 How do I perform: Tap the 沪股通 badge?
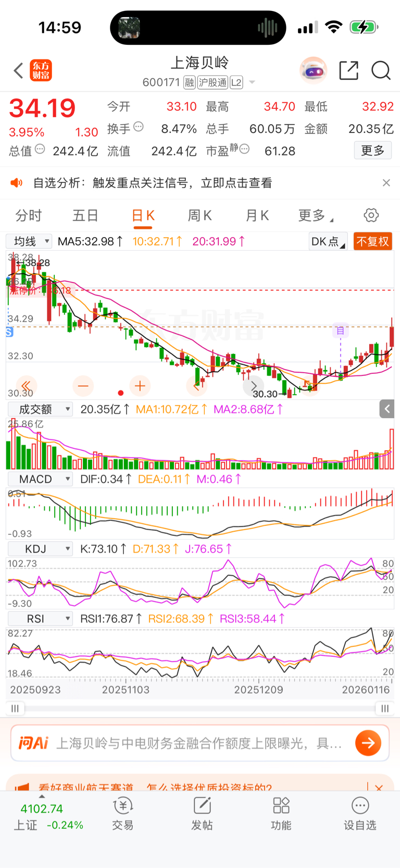click(213, 82)
